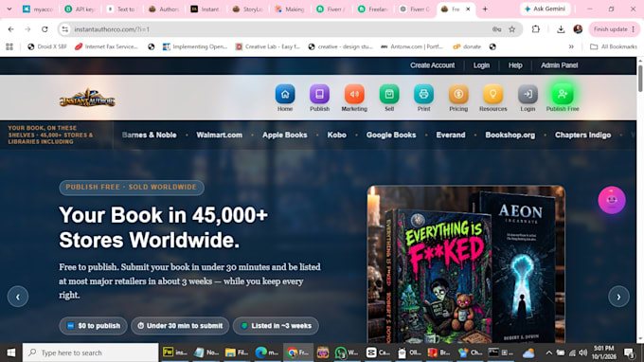Screen dimensions: 644x362
Task: Open Chrome menu from Finish update button
Action: [615, 29]
